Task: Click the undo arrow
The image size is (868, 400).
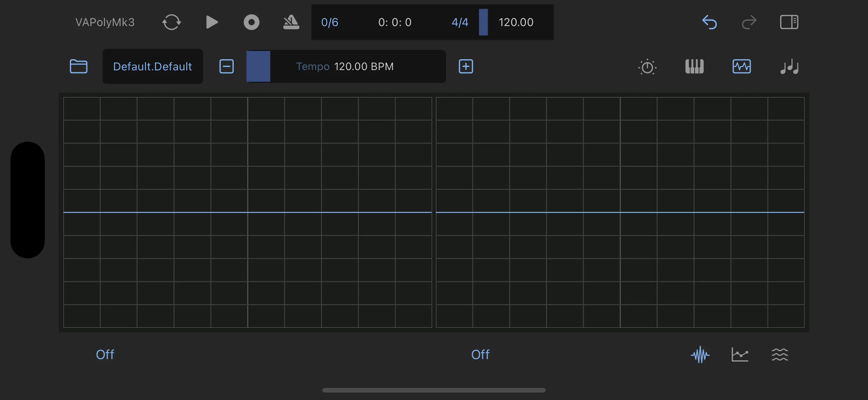Action: pyautogui.click(x=709, y=22)
